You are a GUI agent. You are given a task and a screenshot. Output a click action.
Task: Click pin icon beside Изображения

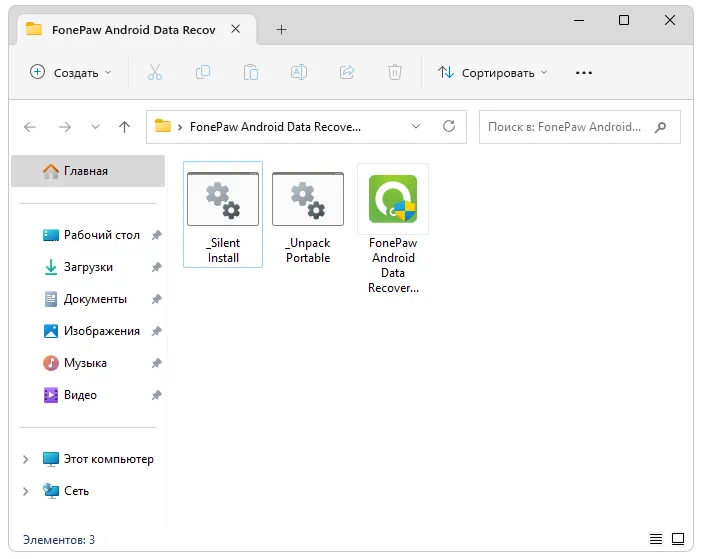156,331
